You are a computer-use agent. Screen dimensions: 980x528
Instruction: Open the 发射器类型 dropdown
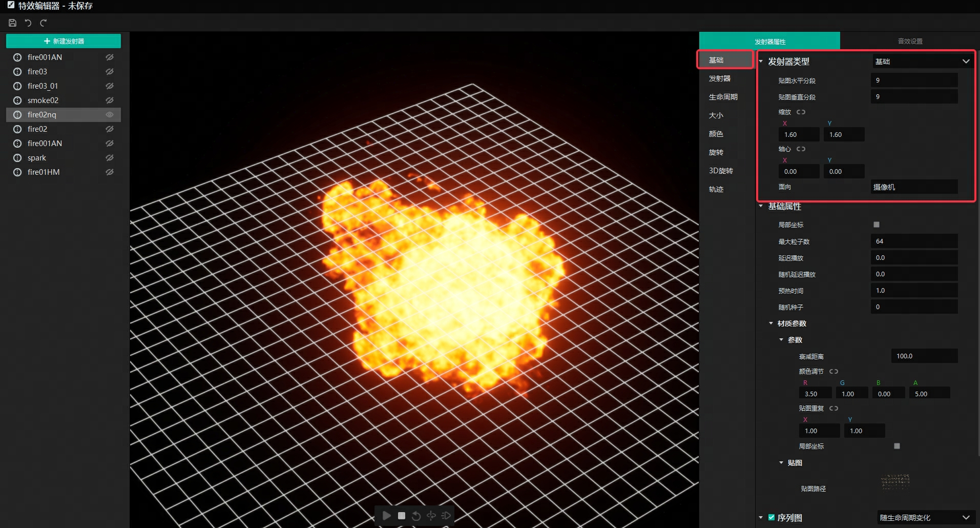(x=921, y=62)
